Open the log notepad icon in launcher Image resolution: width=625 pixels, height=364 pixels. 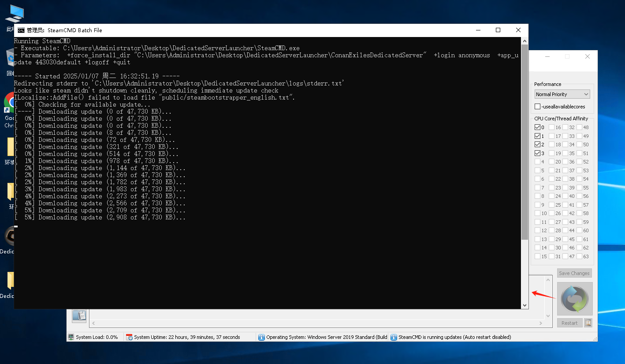coord(79,315)
